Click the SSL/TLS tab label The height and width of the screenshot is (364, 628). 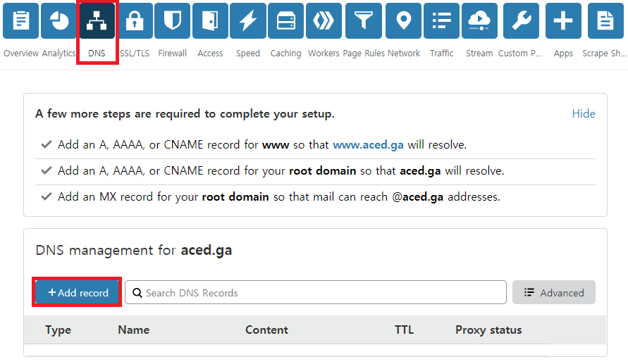135,54
